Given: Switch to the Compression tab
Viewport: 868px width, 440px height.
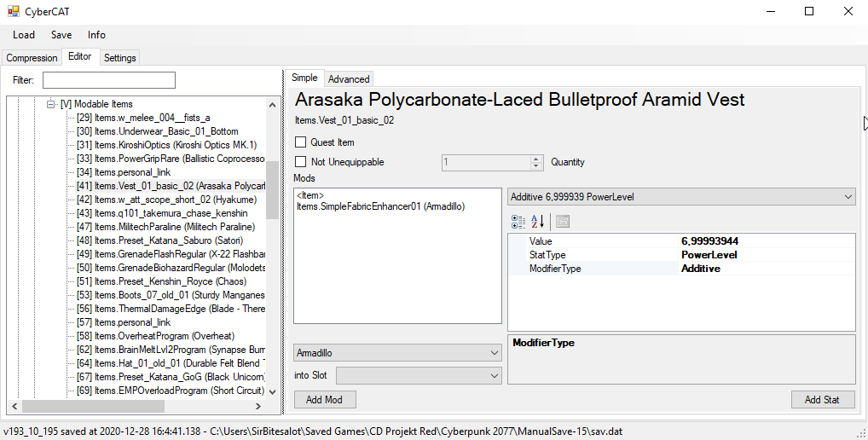Looking at the screenshot, I should (32, 58).
